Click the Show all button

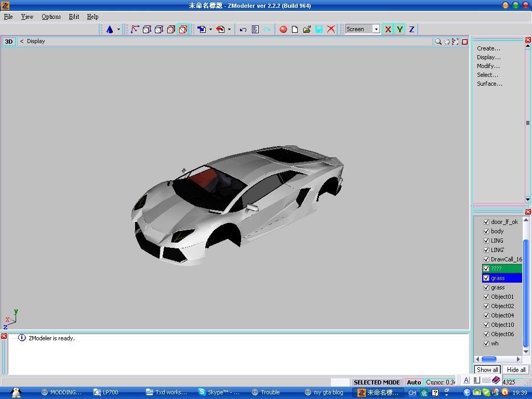click(x=487, y=370)
